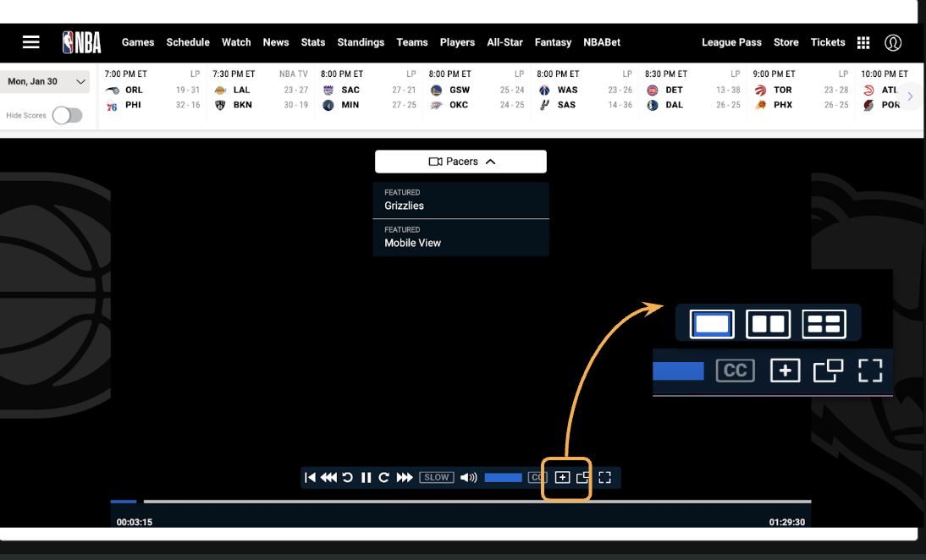Open the NBABet nav item
The height and width of the screenshot is (560, 926).
point(602,42)
